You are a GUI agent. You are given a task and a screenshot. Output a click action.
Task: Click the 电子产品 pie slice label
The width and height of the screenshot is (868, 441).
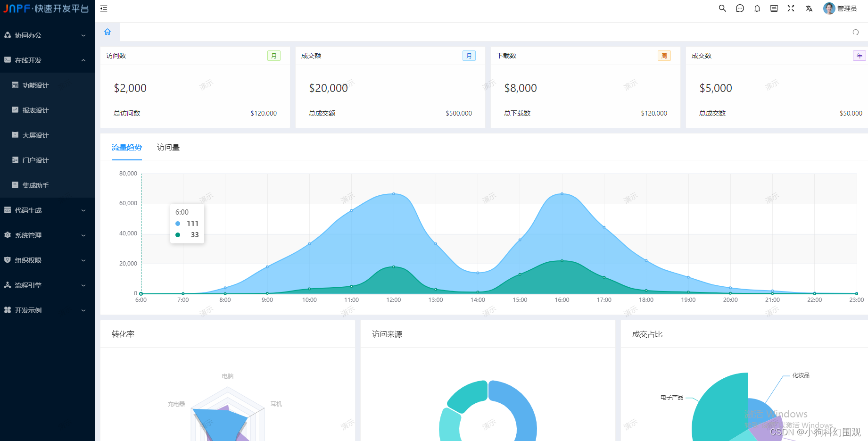672,398
